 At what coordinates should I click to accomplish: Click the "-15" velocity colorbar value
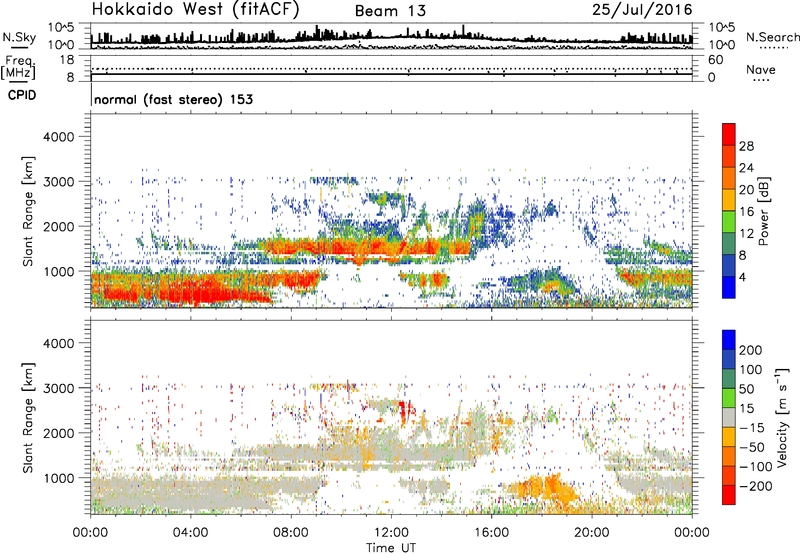(752, 428)
